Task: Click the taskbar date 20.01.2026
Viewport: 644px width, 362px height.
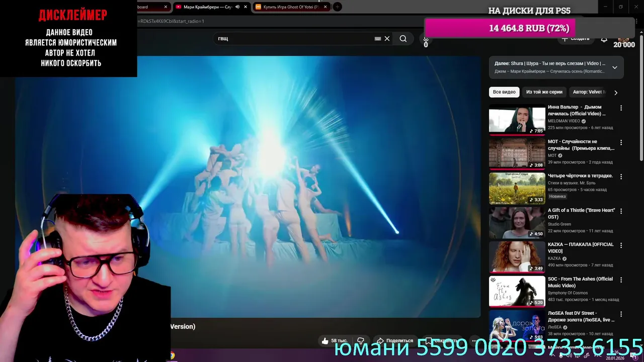Action: click(615, 358)
